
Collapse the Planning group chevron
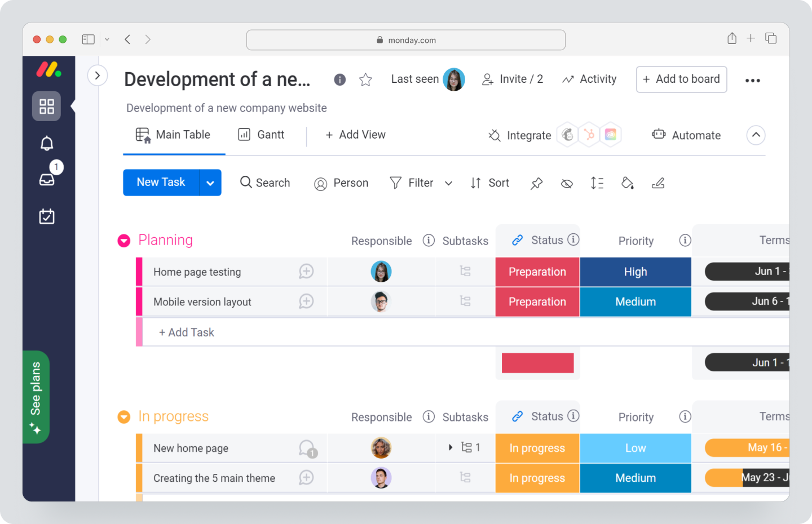point(123,240)
